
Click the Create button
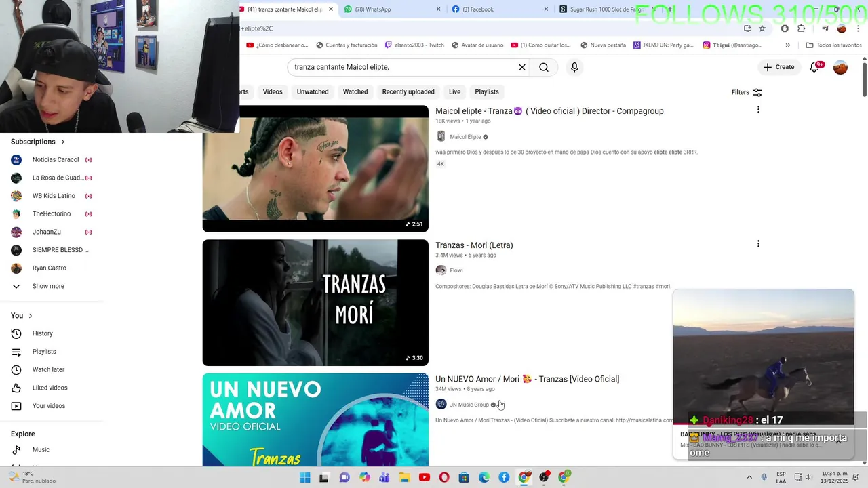778,67
